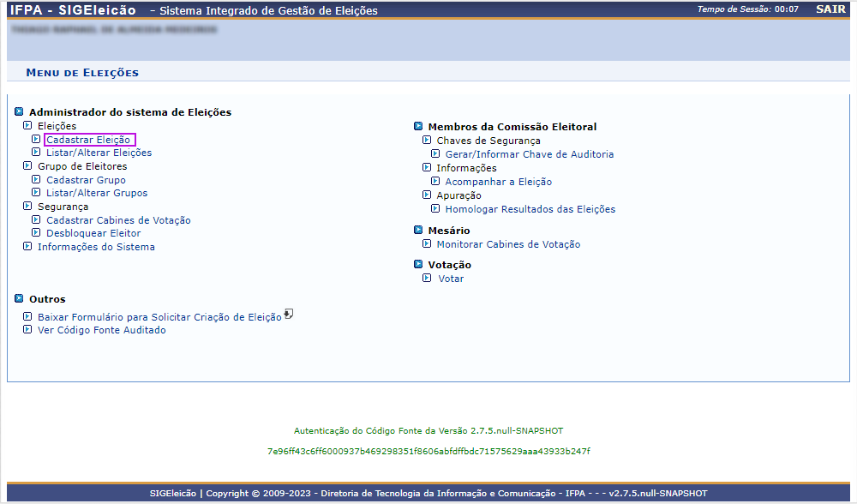Click the Segurança subsection label

pos(63,207)
